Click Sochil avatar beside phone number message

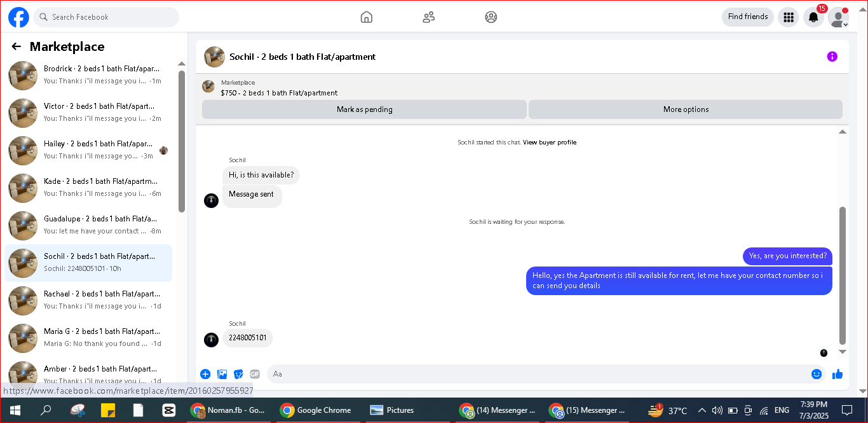(212, 340)
